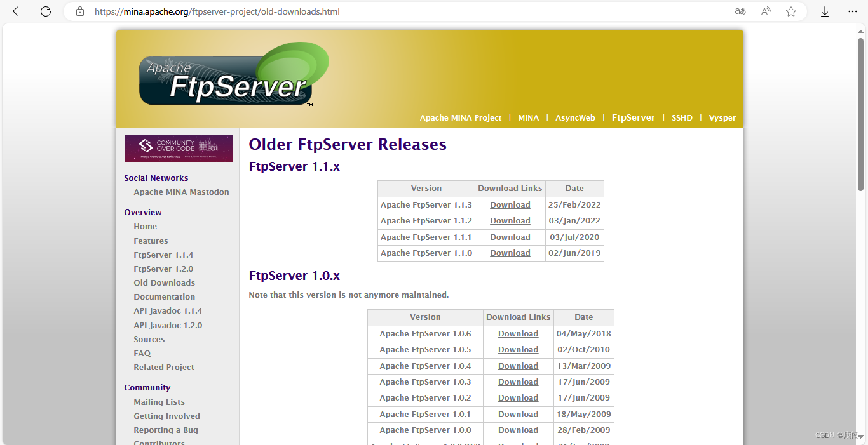Image resolution: width=868 pixels, height=445 pixels.
Task: Open FtpServer 1.2.0 sidebar link
Action: point(163,269)
